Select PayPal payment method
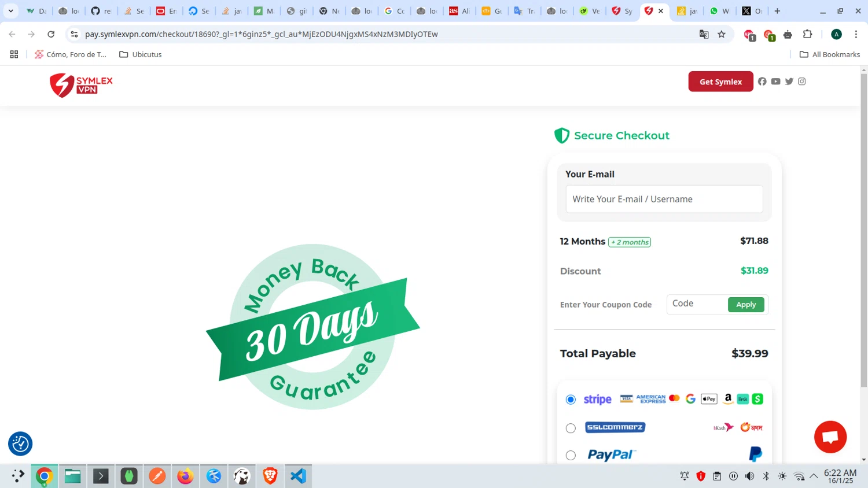The height and width of the screenshot is (488, 868). pyautogui.click(x=571, y=455)
